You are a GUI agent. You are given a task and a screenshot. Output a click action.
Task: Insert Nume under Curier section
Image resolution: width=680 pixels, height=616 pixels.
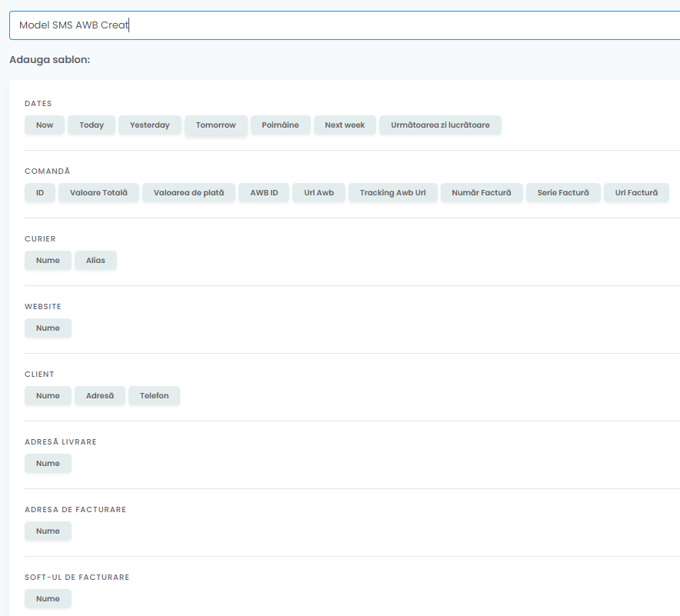pyautogui.click(x=48, y=260)
